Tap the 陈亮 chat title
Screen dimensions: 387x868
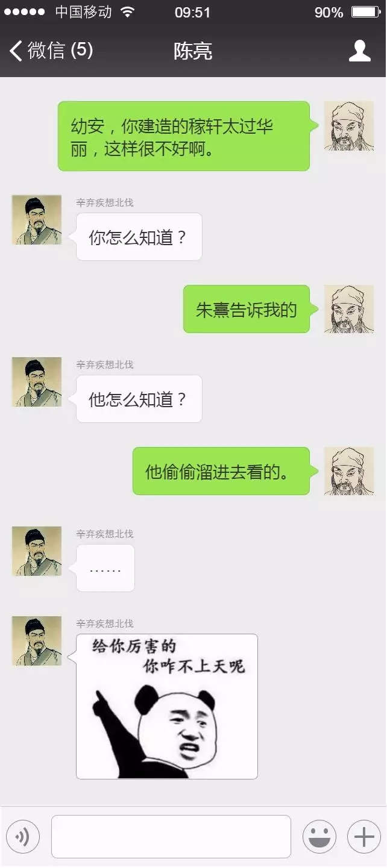pos(193,51)
